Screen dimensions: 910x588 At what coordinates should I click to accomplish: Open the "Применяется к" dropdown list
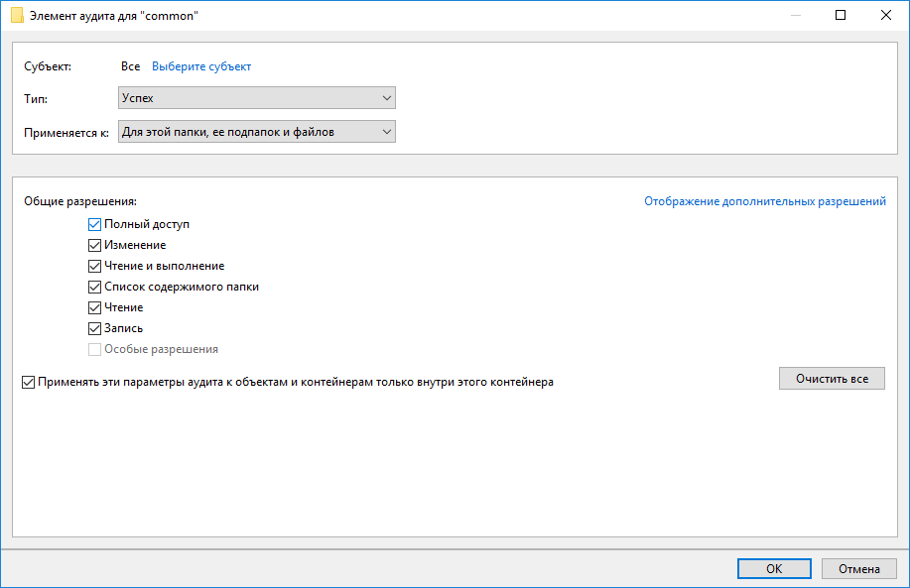point(256,132)
